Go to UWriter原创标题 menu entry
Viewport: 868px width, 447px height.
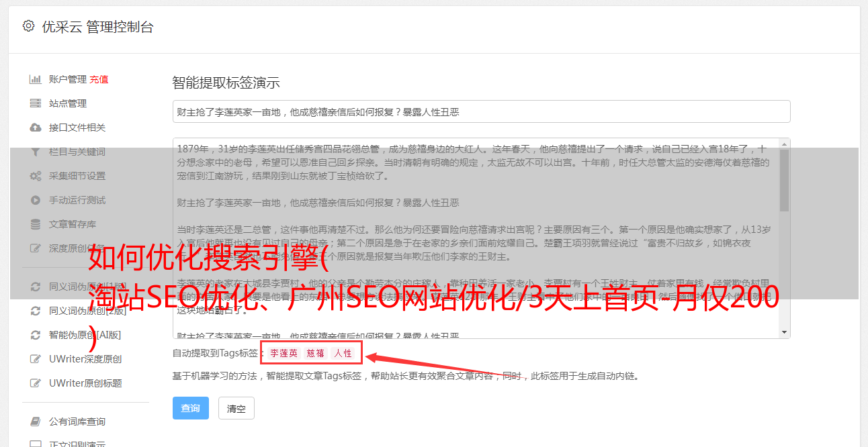coord(85,383)
